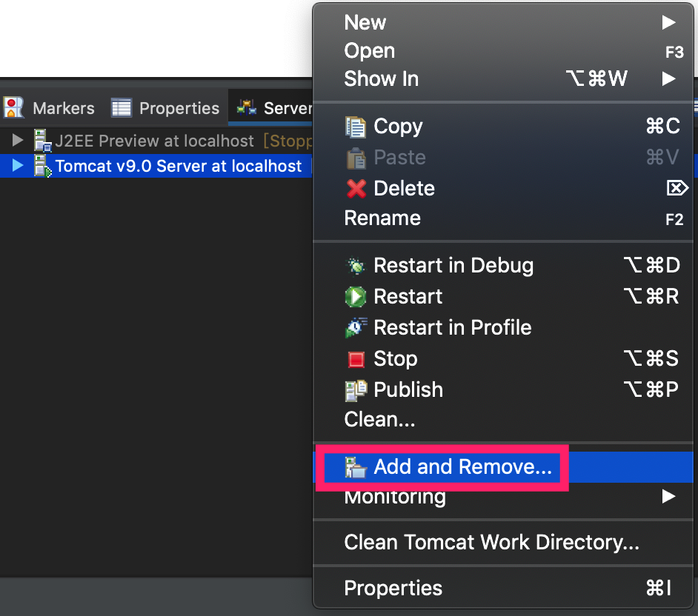Open the Monitoring submenu arrow
Image resolution: width=698 pixels, height=616 pixels.
pos(668,496)
